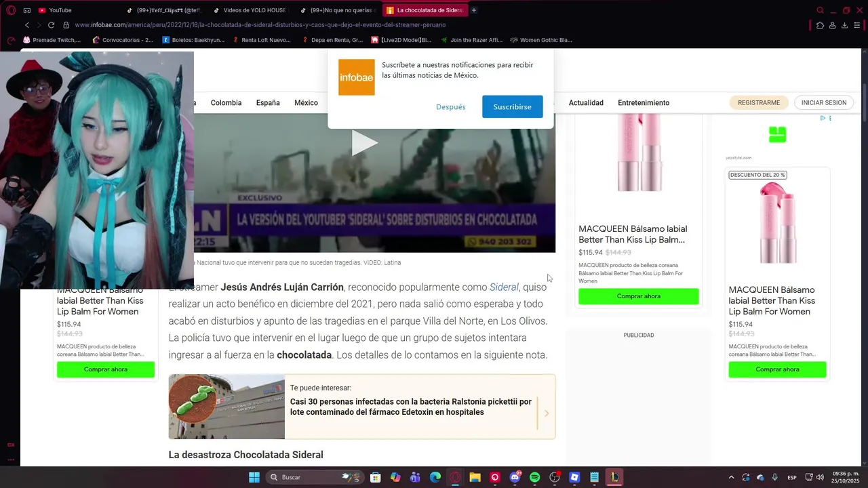
Task: Open the Join the Razer Affiliate bookmark
Action: tap(472, 40)
